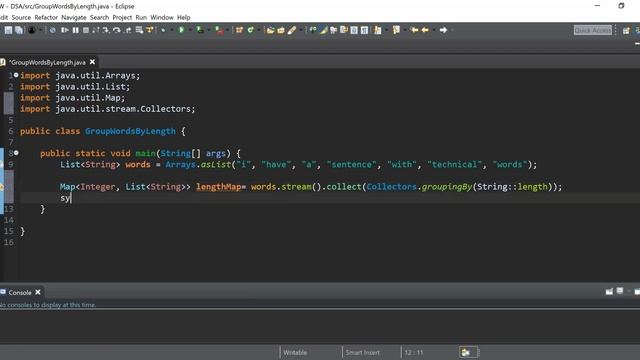640x360 pixels.
Task: Open the New Java Class dropdown arrow
Action: pyautogui.click(x=259, y=30)
